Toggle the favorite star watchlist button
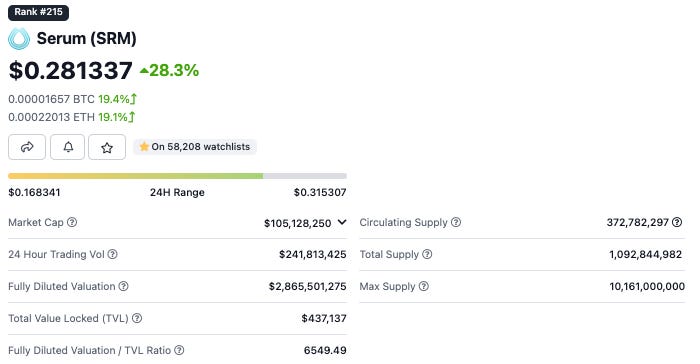Image resolution: width=700 pixels, height=364 pixels. pos(107,147)
